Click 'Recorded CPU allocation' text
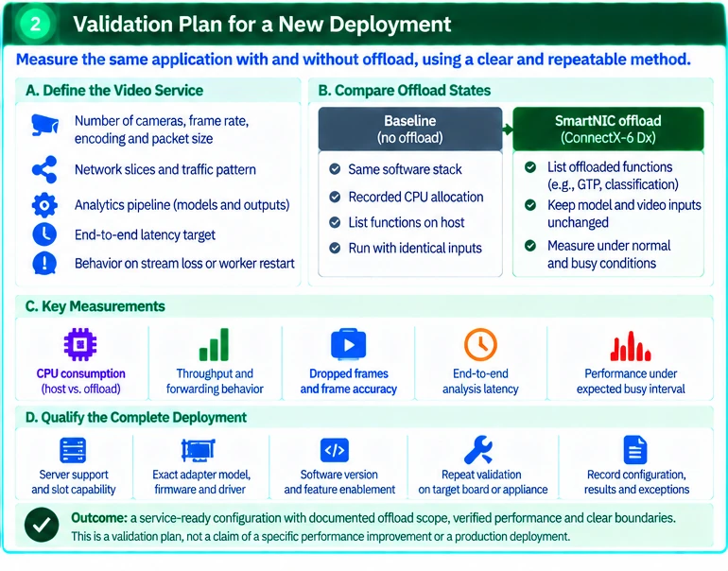Viewport: 728px width, 571px height. coord(416,197)
